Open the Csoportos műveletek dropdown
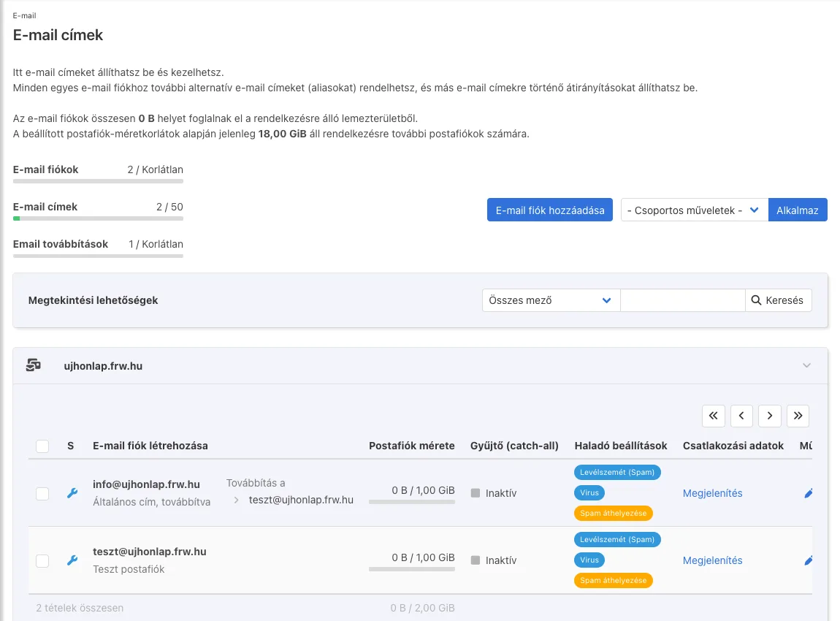 695,210
